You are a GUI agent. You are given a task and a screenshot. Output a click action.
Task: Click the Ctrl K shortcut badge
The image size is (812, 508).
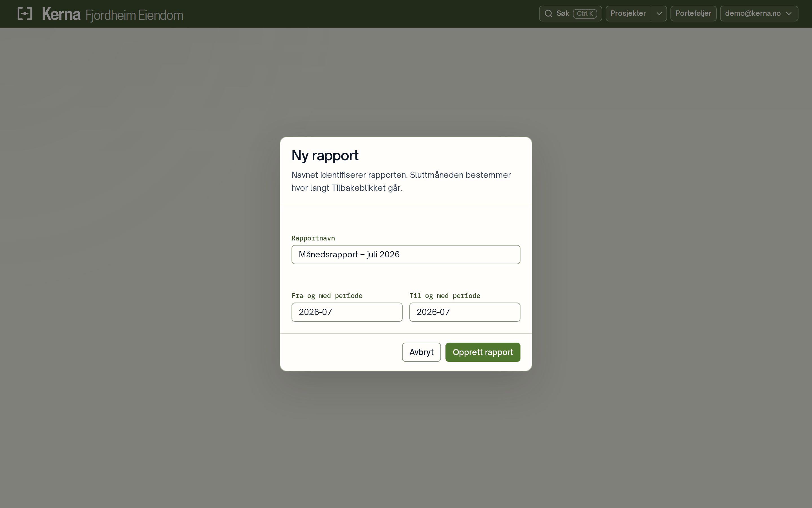tap(585, 14)
